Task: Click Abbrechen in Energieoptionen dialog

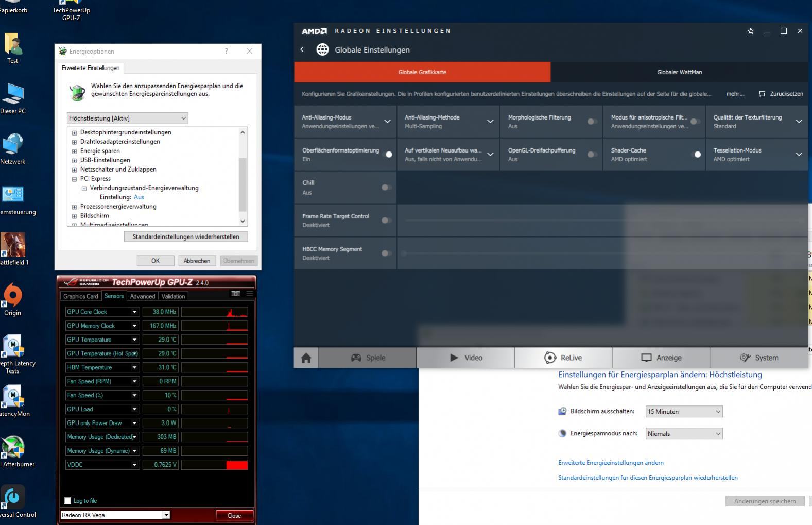Action: tap(197, 261)
